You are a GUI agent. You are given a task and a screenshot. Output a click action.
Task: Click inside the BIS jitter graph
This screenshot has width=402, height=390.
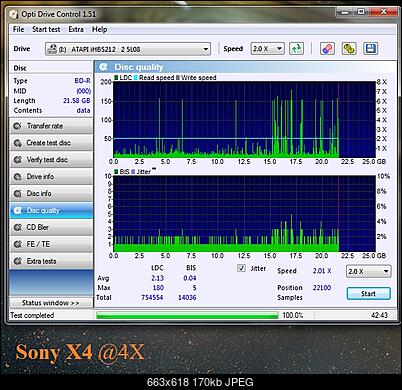[x=244, y=214]
